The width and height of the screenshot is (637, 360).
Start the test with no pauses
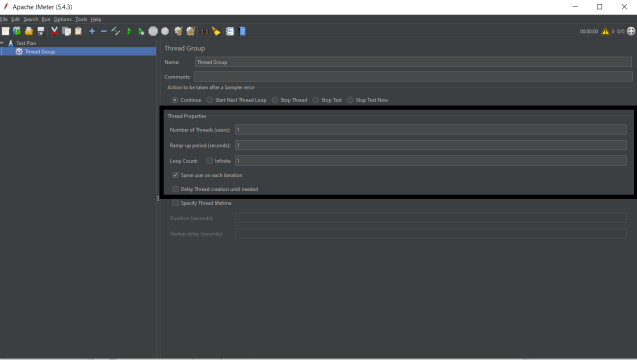(x=141, y=31)
